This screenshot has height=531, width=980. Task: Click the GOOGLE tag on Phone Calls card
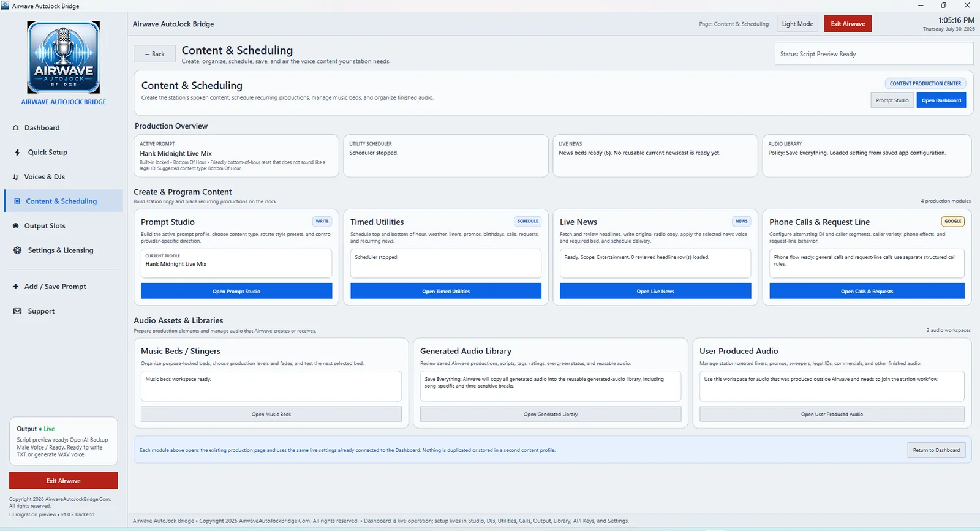[x=953, y=221]
